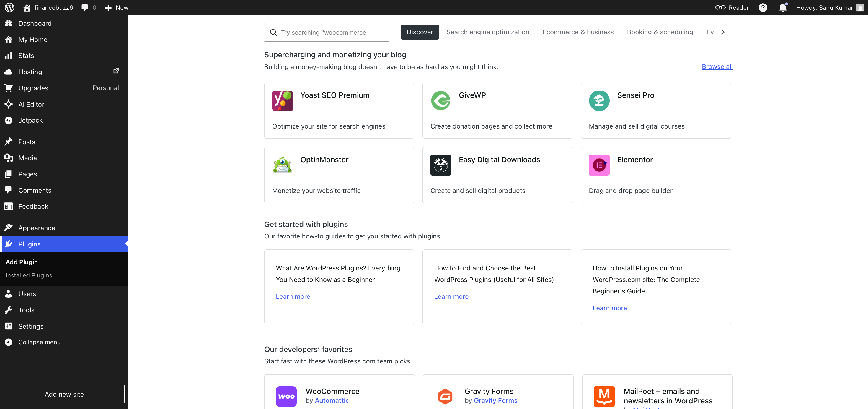The image size is (868, 409).
Task: Click the user avatar next to Howdy
Action: pos(860,7)
